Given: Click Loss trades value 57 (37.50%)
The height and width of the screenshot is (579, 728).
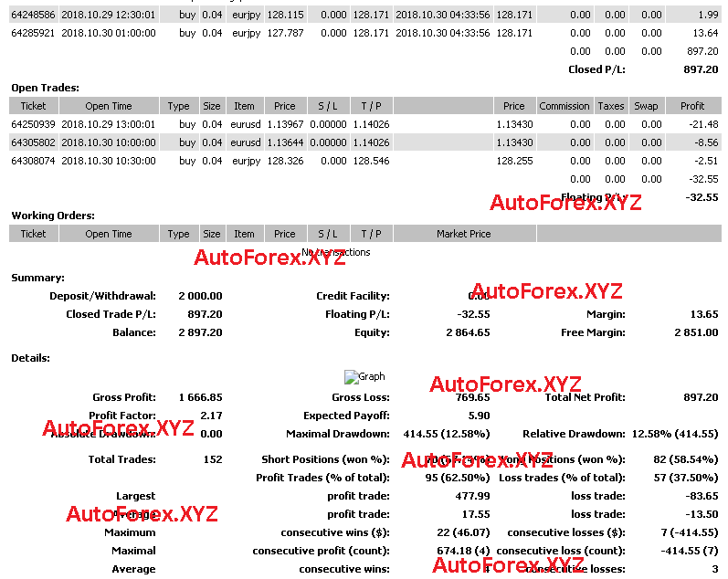Looking at the screenshot, I should (x=686, y=478).
